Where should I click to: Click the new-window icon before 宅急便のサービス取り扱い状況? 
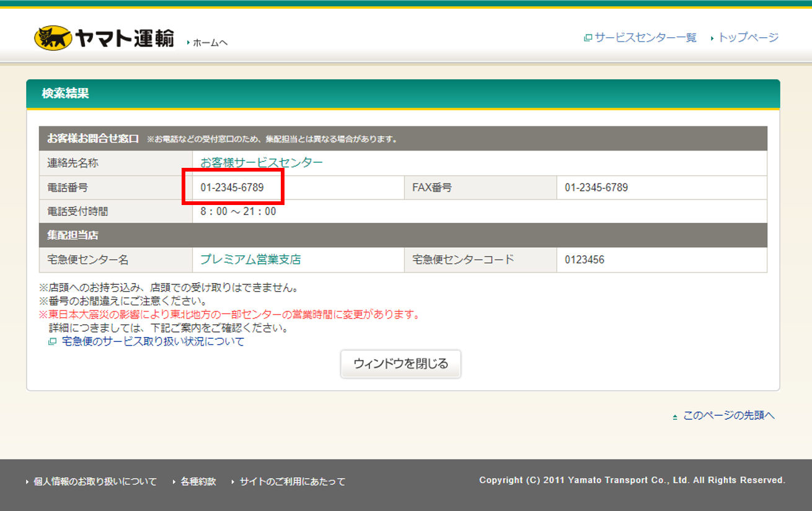click(x=52, y=342)
